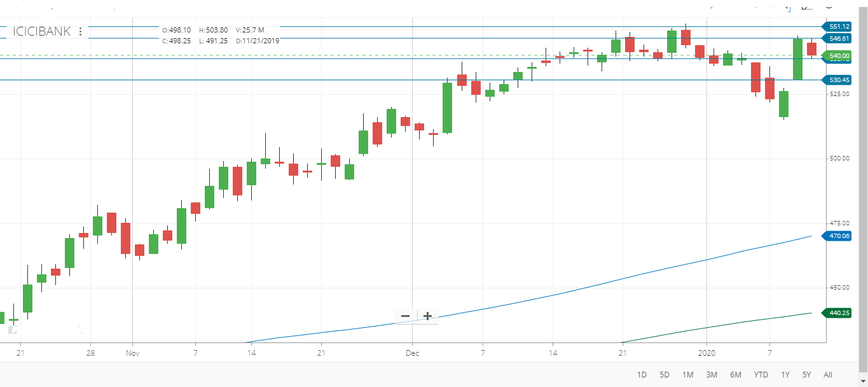The height and width of the screenshot is (387, 868).
Task: Select the 1D time range
Action: [642, 374]
